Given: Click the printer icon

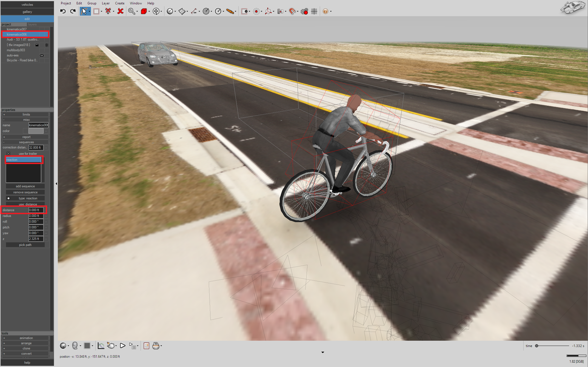Looking at the screenshot, I should [156, 346].
